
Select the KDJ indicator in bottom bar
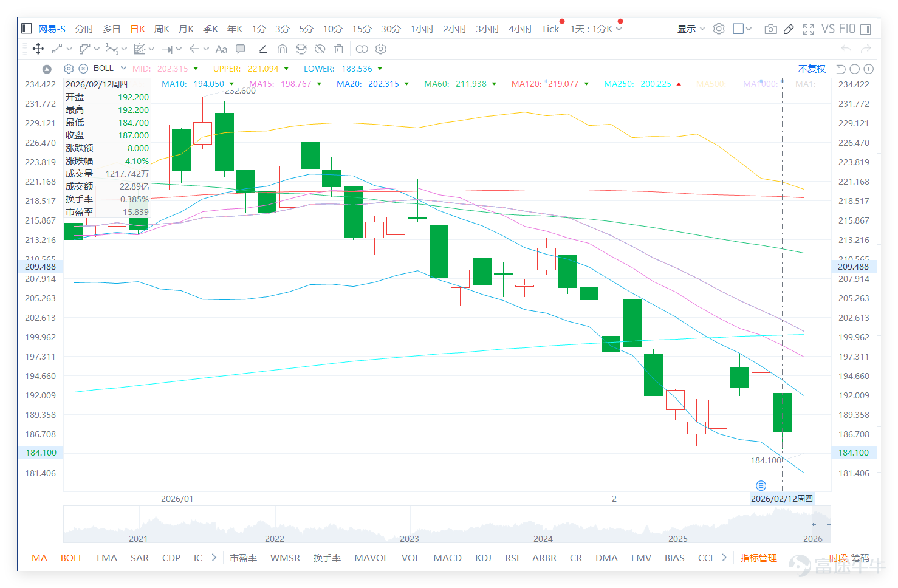(483, 558)
